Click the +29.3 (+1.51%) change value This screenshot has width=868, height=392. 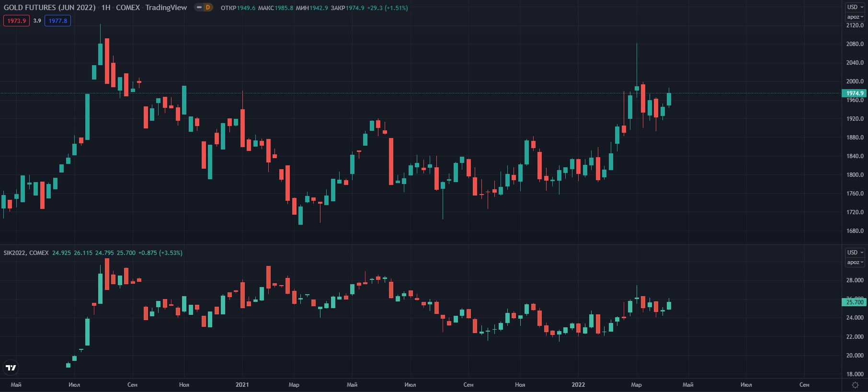coord(388,8)
